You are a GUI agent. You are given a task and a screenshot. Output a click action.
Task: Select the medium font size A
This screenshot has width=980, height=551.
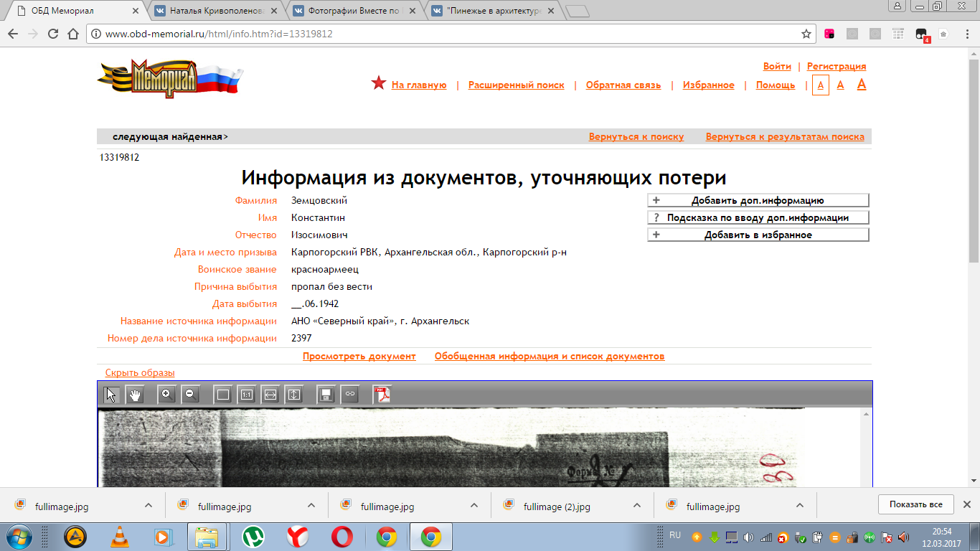(x=841, y=85)
